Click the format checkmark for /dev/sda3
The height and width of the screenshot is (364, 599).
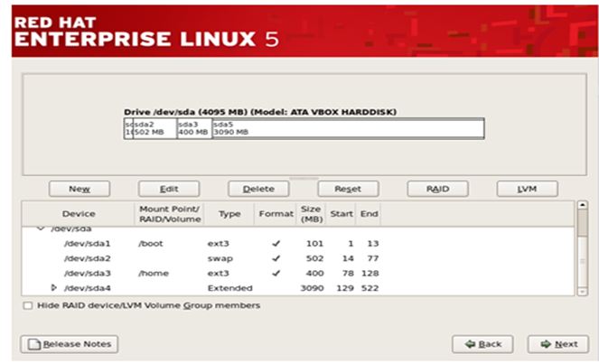click(x=276, y=273)
